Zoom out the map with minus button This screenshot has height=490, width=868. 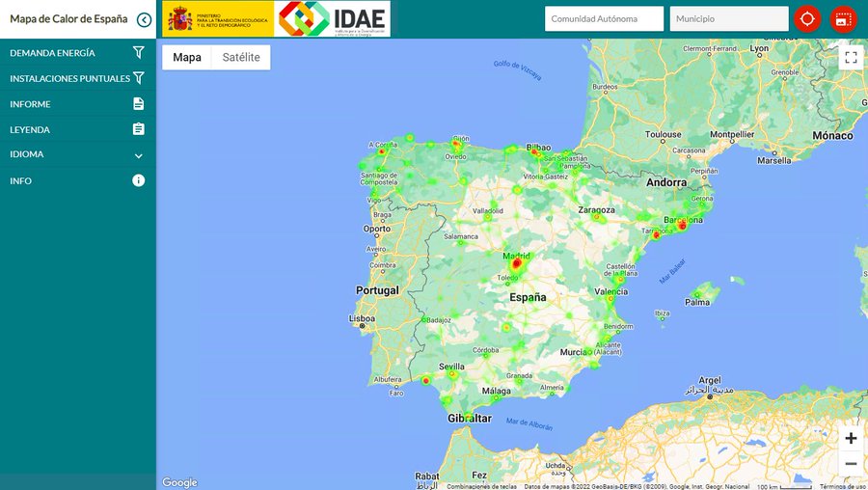point(851,464)
